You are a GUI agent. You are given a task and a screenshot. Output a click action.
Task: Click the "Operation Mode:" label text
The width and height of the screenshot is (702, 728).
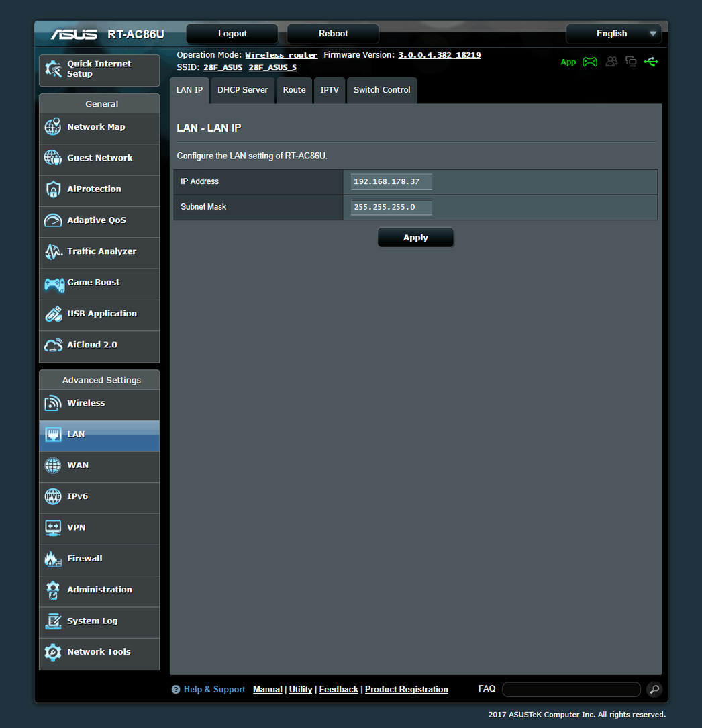coord(209,55)
